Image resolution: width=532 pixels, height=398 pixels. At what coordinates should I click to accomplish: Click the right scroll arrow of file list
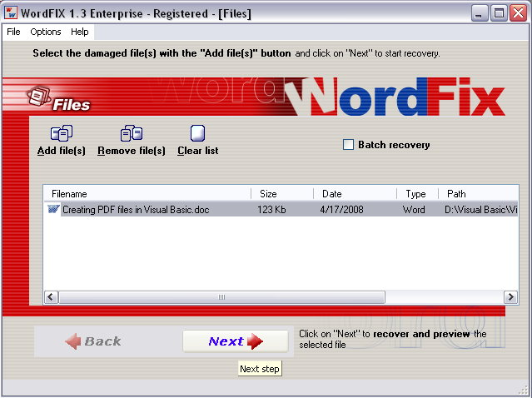coord(510,297)
